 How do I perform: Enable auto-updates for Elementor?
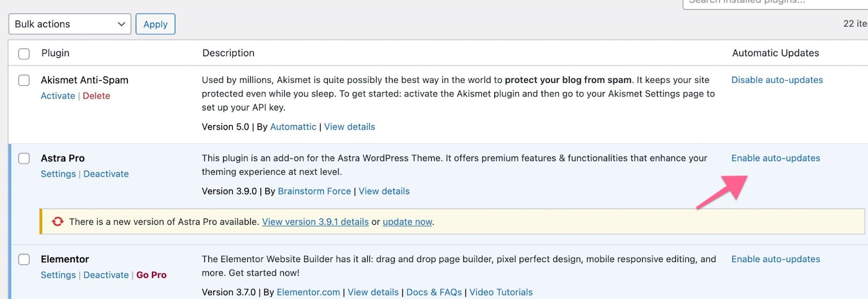click(x=775, y=259)
